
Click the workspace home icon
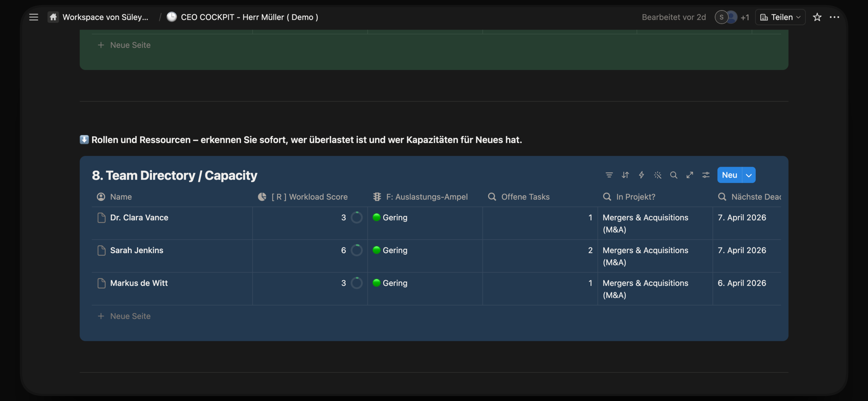click(x=53, y=17)
